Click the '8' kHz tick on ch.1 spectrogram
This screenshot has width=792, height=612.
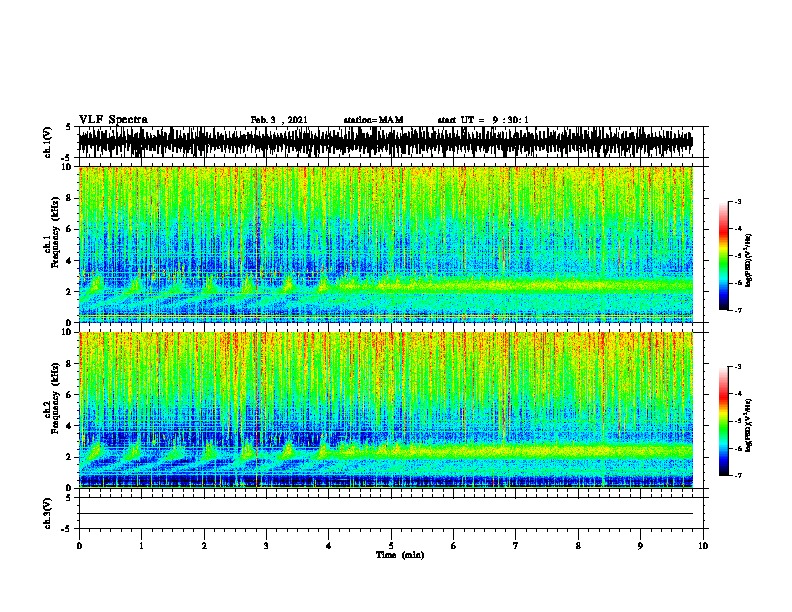point(70,198)
